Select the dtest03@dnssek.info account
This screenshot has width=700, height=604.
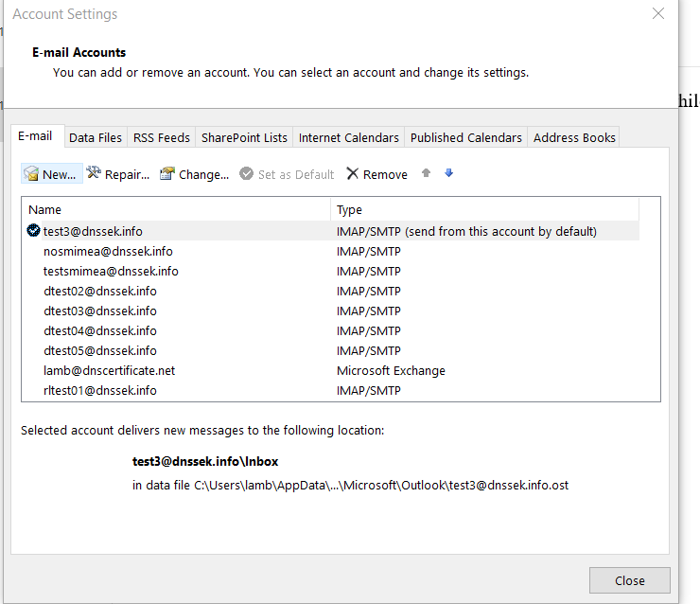[x=330, y=311]
